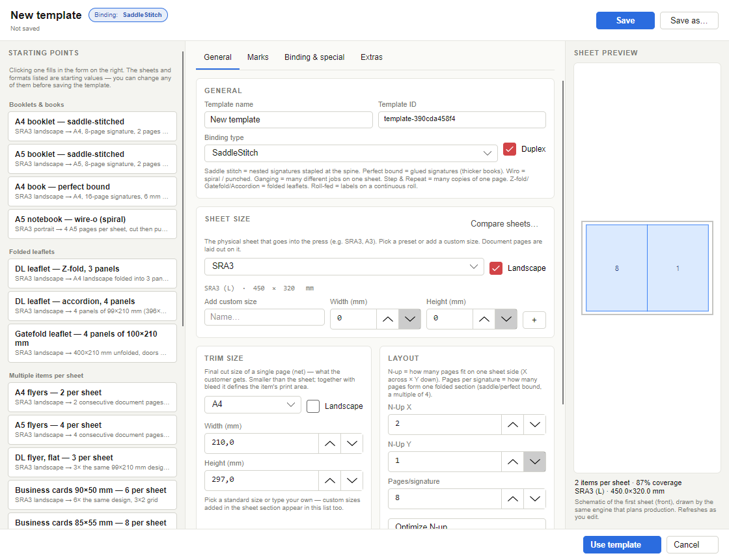Click page 8 in sheet preview
The image size is (729, 560).
coord(616,268)
